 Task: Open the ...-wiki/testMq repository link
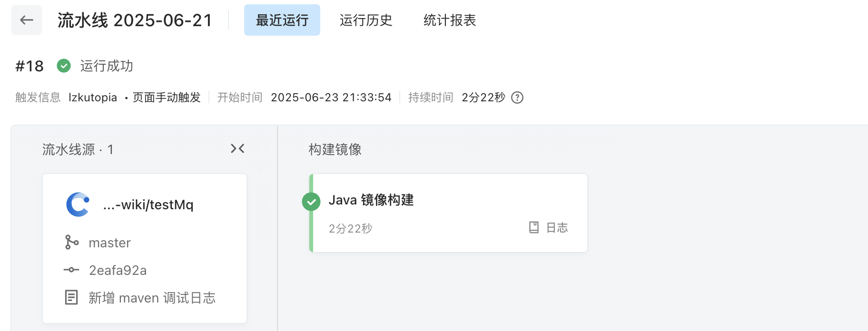coord(148,205)
